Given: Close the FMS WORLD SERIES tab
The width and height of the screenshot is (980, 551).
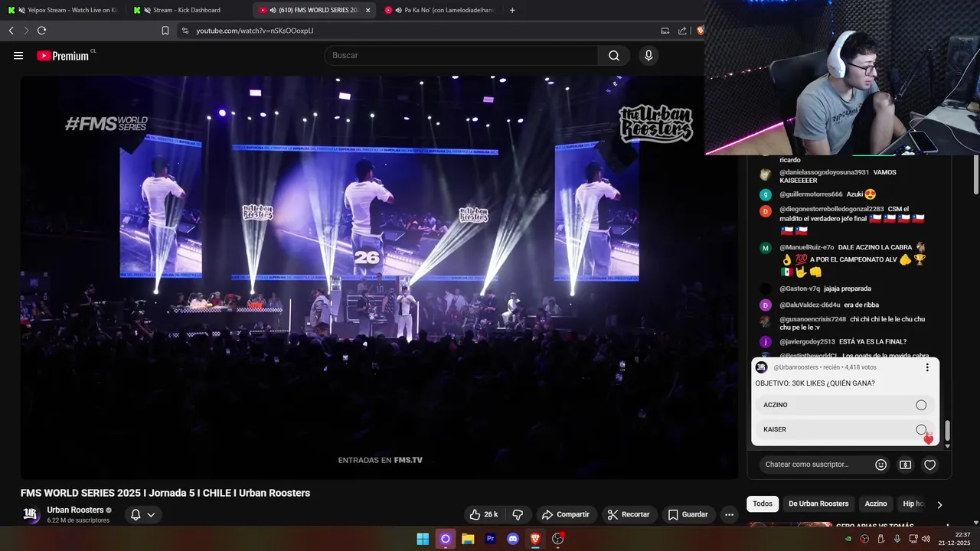Looking at the screenshot, I should [x=367, y=10].
